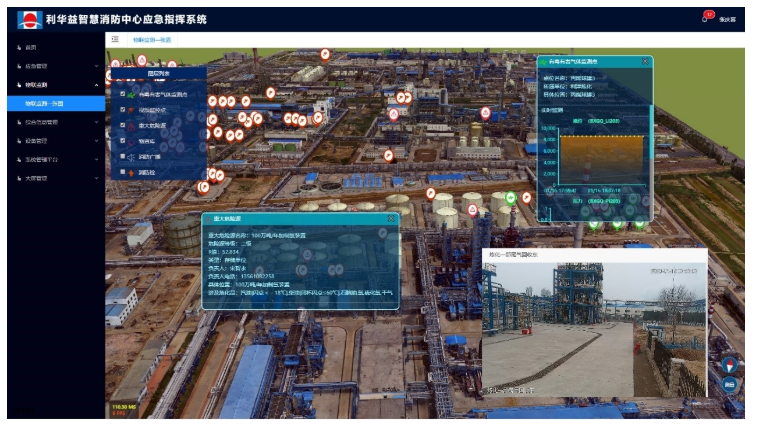Image resolution: width=760 pixels, height=427 pixels.
Task: Click the orange area chart in gas popup
Action: pyautogui.click(x=602, y=160)
